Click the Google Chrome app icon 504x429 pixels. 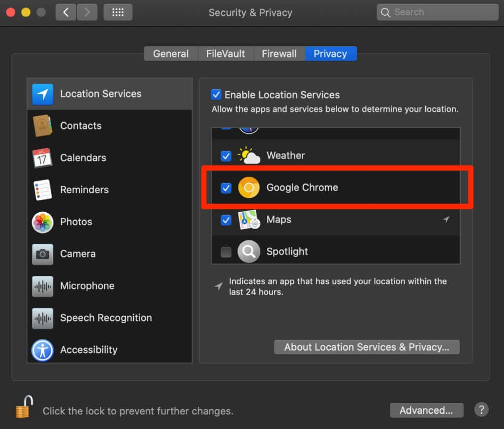pos(249,188)
